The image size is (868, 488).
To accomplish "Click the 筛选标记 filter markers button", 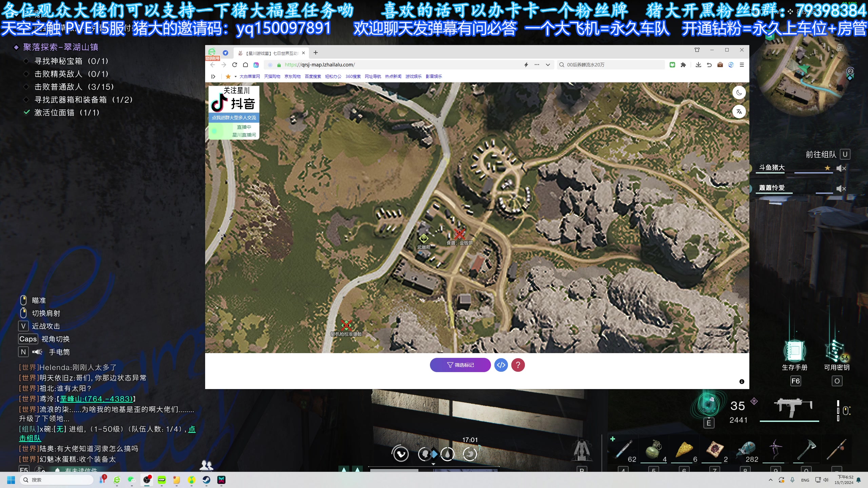I will pyautogui.click(x=460, y=365).
